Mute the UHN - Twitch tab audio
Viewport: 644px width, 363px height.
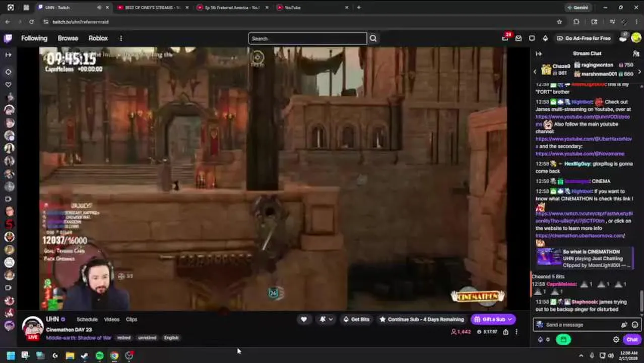click(x=99, y=8)
